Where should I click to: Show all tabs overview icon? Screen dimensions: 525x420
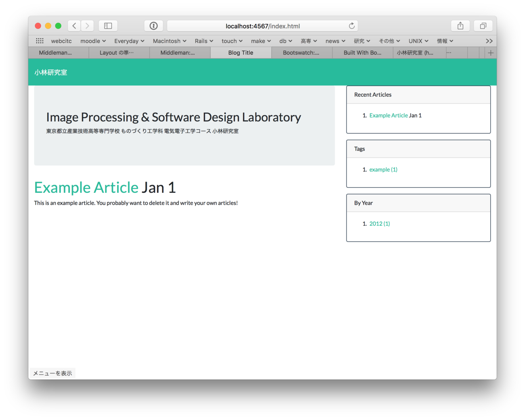[x=483, y=26]
